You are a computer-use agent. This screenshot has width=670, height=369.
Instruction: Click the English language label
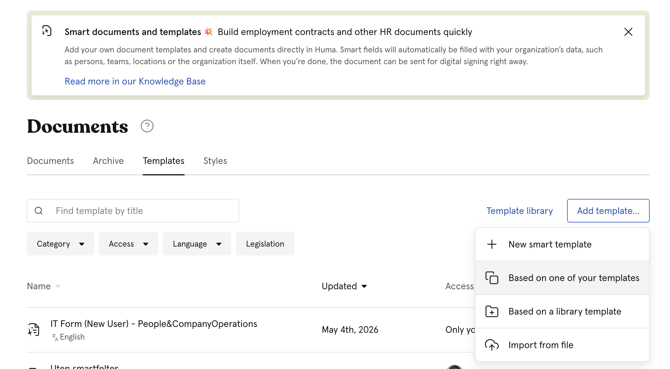click(x=72, y=337)
